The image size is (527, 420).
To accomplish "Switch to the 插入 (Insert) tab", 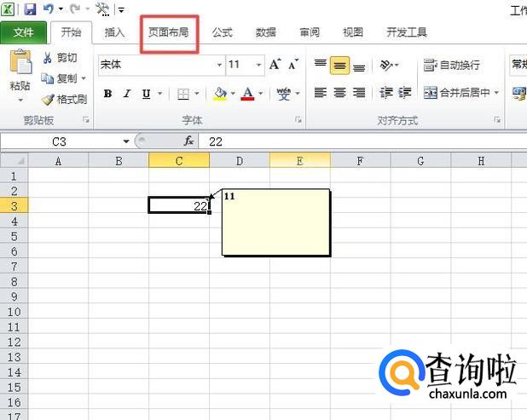I will coord(114,32).
